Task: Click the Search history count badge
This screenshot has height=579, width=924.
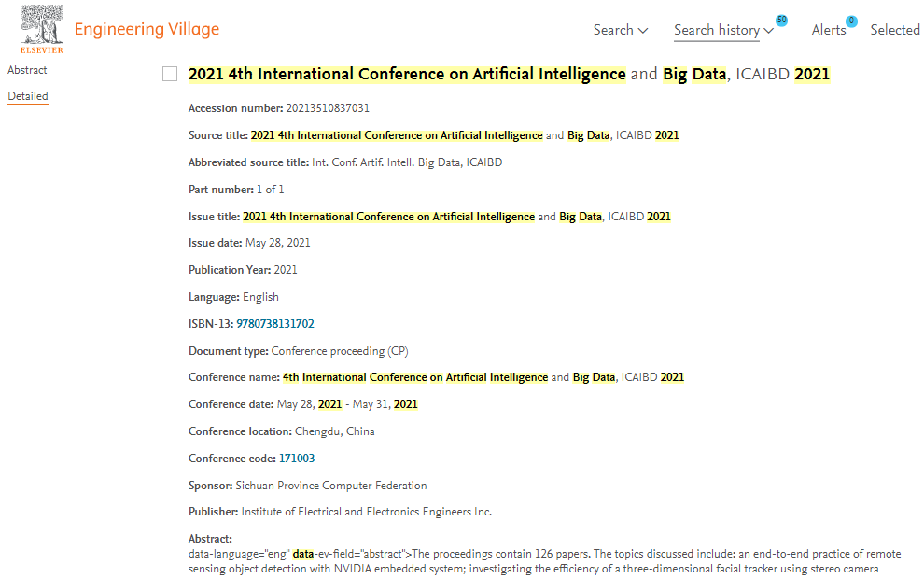Action: [x=781, y=20]
